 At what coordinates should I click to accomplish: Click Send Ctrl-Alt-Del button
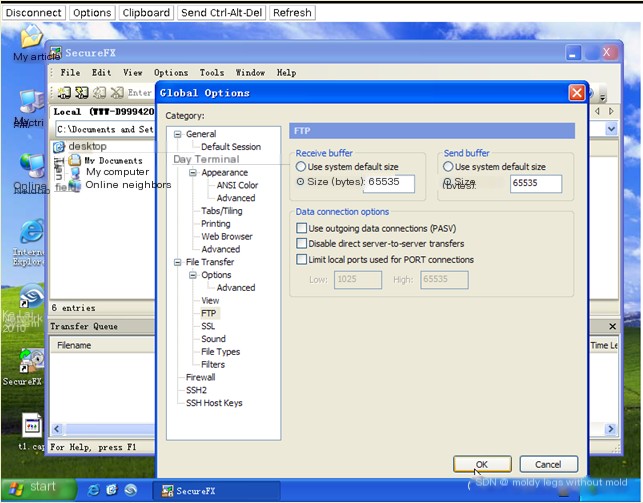(221, 13)
